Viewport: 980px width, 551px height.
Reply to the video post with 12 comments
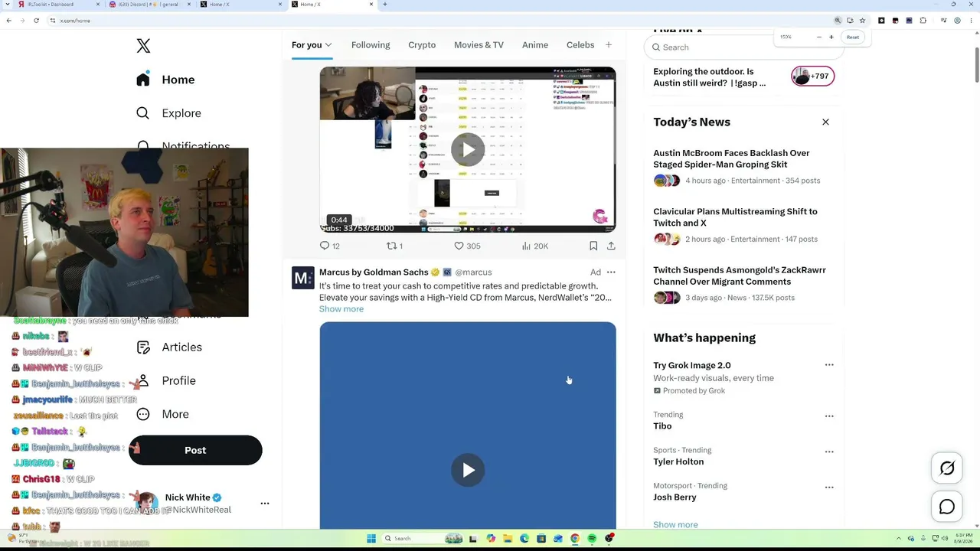pyautogui.click(x=329, y=246)
